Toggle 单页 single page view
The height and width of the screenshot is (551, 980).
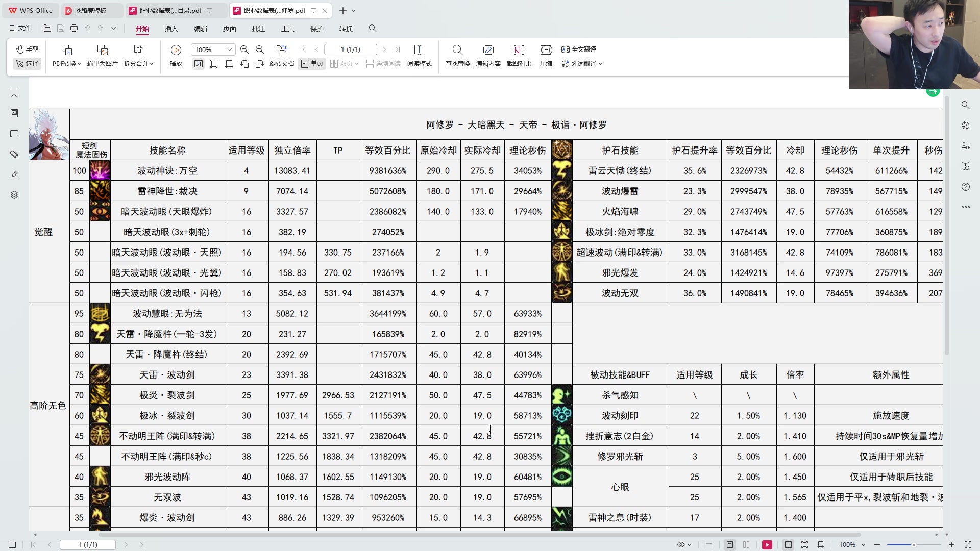pyautogui.click(x=311, y=64)
